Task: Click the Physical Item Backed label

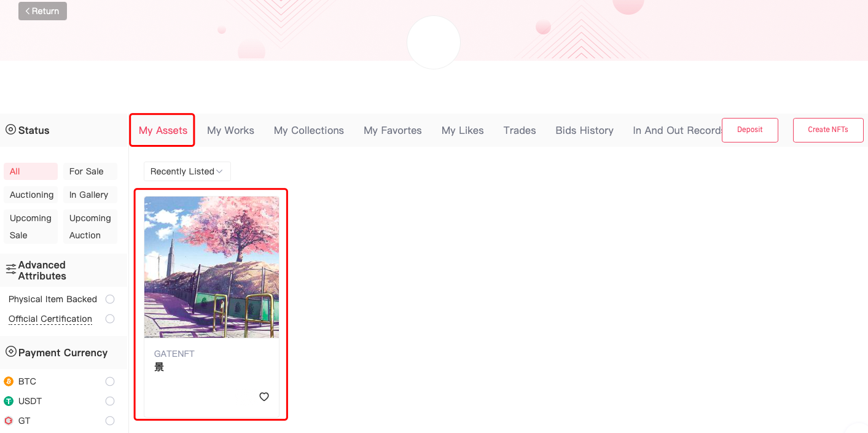Action: [53, 299]
